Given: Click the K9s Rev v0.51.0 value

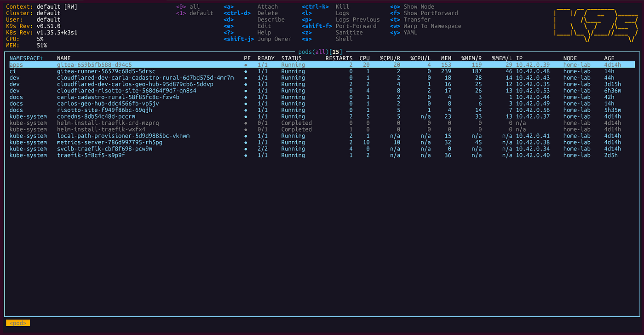Looking at the screenshot, I should (x=48, y=26).
